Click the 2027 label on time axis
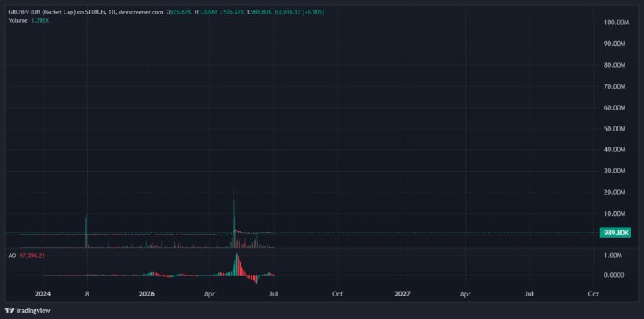The width and height of the screenshot is (644, 319). [x=402, y=294]
